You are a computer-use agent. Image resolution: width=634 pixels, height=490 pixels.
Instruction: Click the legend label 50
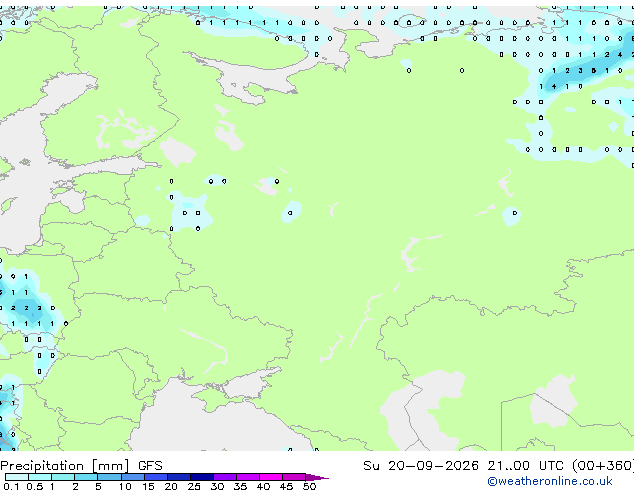click(x=309, y=486)
